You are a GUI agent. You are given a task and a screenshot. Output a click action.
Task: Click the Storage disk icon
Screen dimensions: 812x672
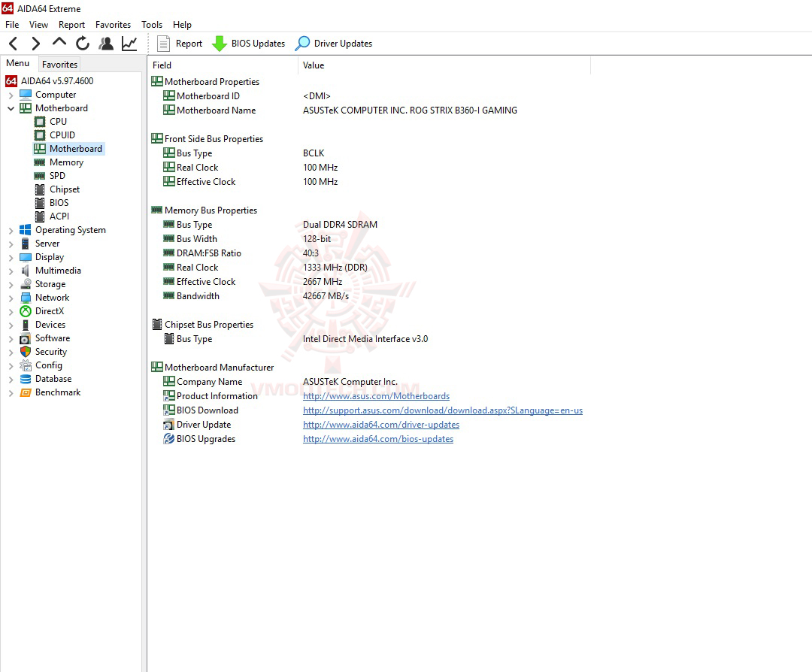pos(26,283)
